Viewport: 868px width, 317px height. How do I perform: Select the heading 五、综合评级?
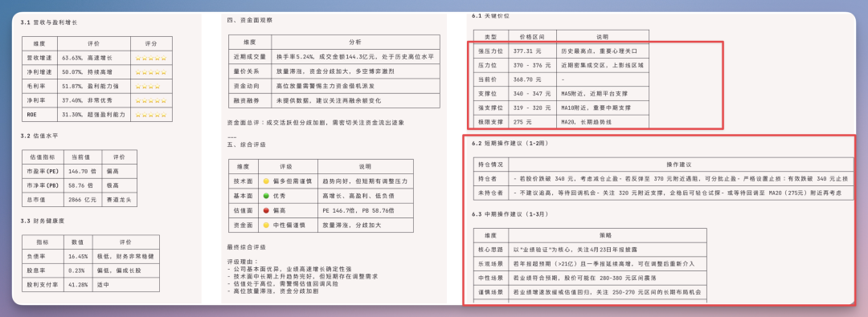[247, 144]
